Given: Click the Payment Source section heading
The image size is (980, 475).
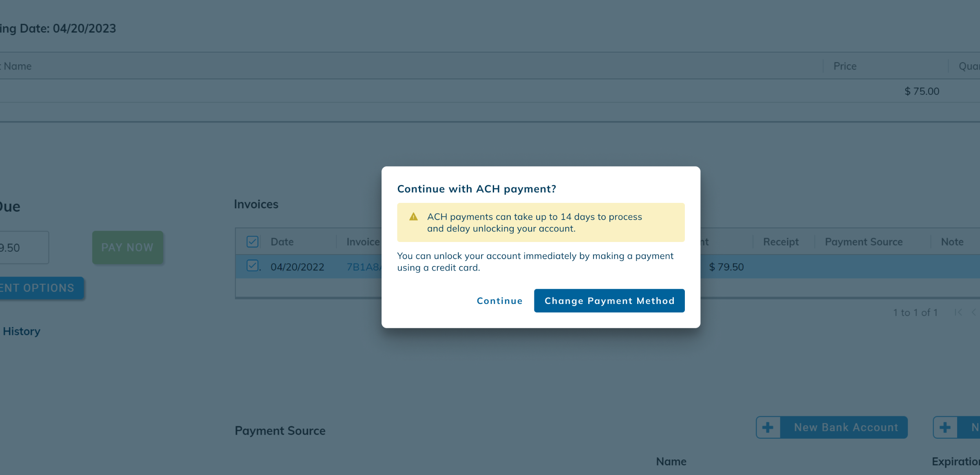Looking at the screenshot, I should point(280,431).
